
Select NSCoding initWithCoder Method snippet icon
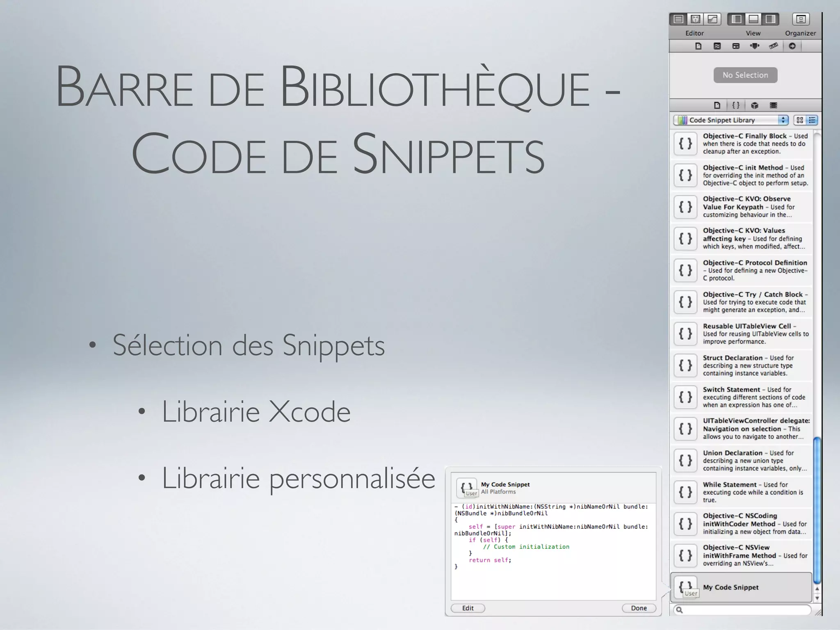pos(685,524)
